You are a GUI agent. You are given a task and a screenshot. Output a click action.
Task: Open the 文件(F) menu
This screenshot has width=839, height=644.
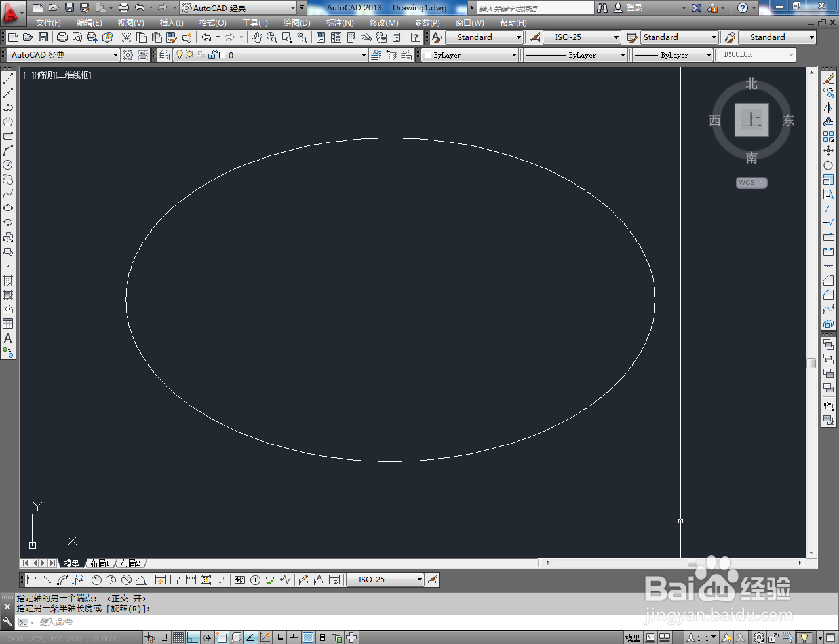pyautogui.click(x=49, y=23)
